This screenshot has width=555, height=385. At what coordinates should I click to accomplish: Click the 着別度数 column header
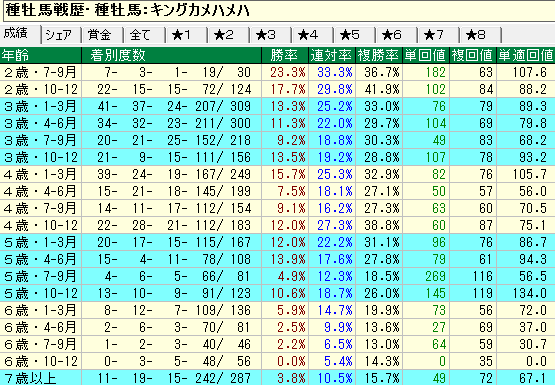coord(171,55)
